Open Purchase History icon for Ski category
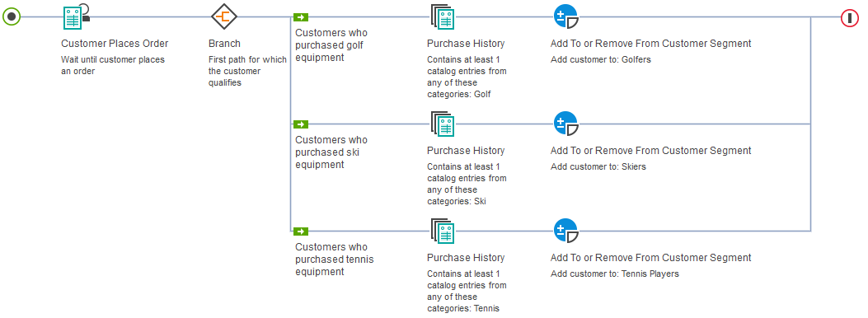Viewport: 868px width, 318px height. pos(443,124)
